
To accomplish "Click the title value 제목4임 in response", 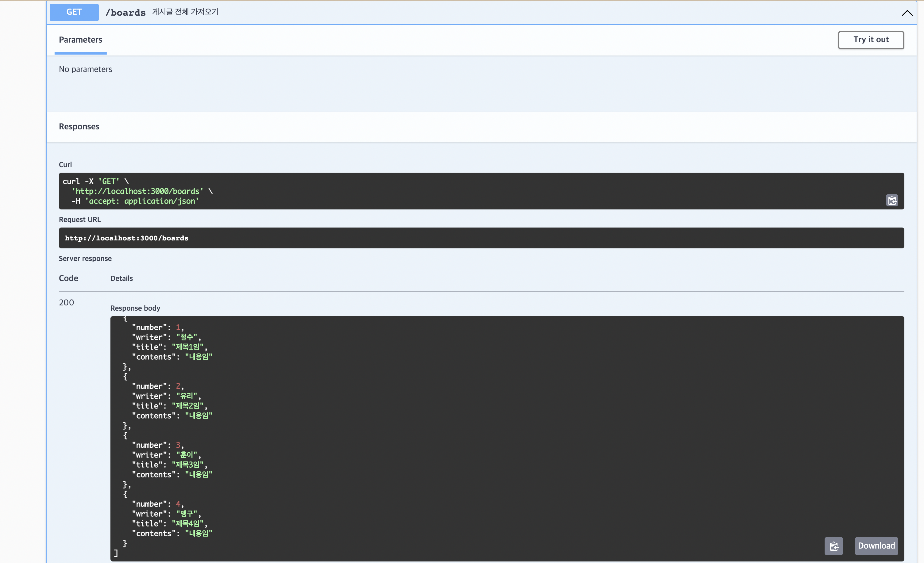I will tap(187, 524).
